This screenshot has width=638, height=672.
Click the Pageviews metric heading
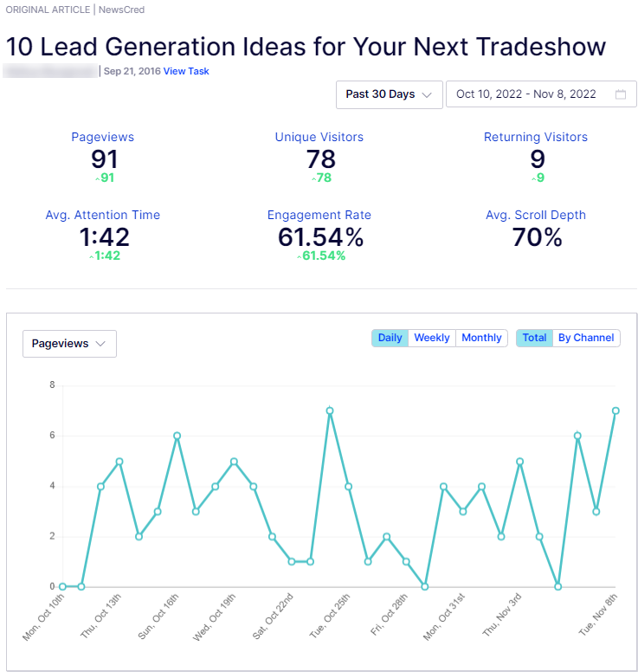click(x=102, y=137)
